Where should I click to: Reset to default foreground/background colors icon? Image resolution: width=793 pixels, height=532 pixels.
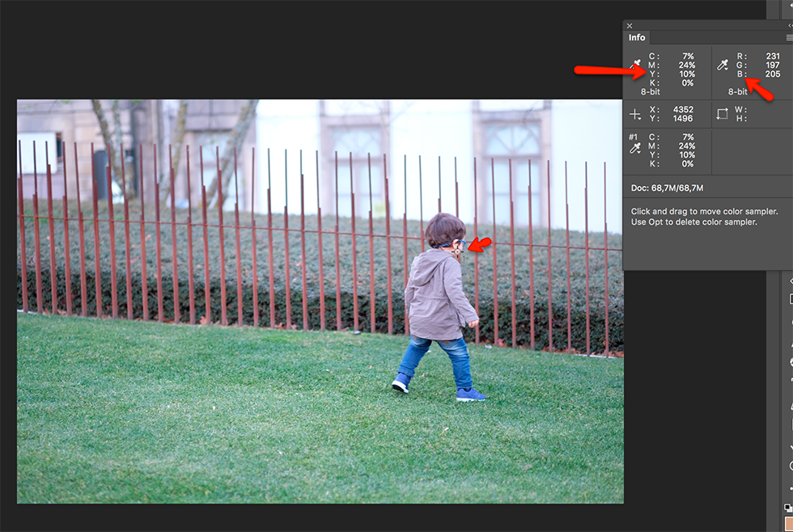[788, 508]
